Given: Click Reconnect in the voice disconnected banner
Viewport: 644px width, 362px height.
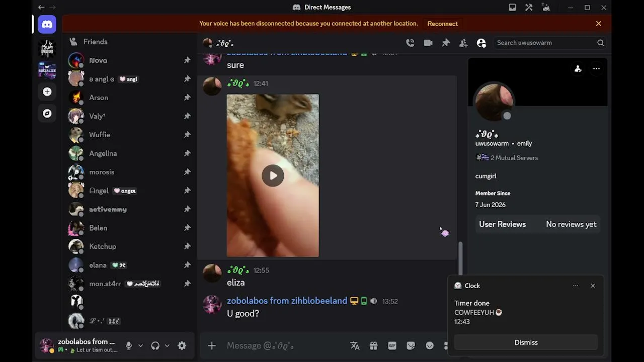Looking at the screenshot, I should tap(443, 24).
